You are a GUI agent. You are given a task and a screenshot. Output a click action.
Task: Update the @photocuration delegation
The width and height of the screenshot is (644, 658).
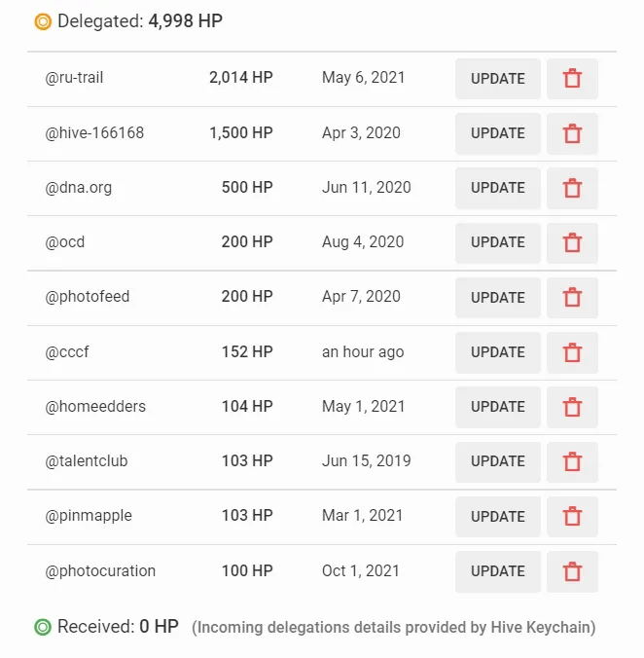498,571
